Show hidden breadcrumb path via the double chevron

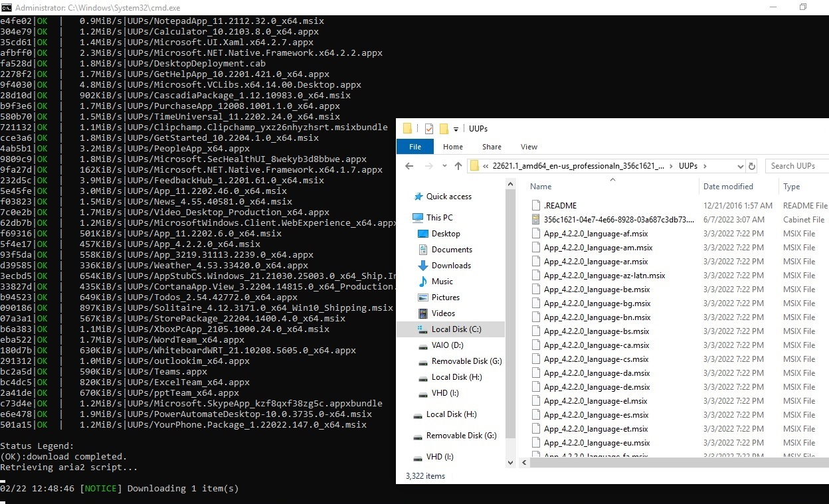[x=486, y=166]
